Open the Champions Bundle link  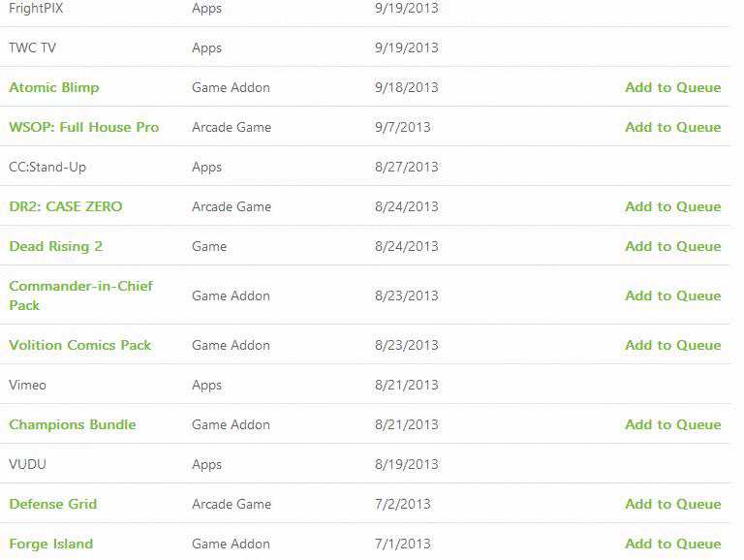pyautogui.click(x=72, y=424)
